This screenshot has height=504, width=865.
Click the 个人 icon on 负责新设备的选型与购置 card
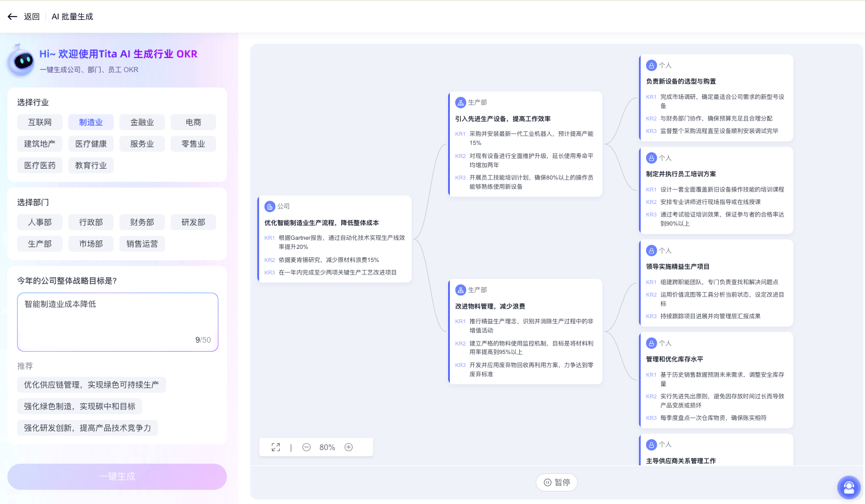pyautogui.click(x=652, y=65)
